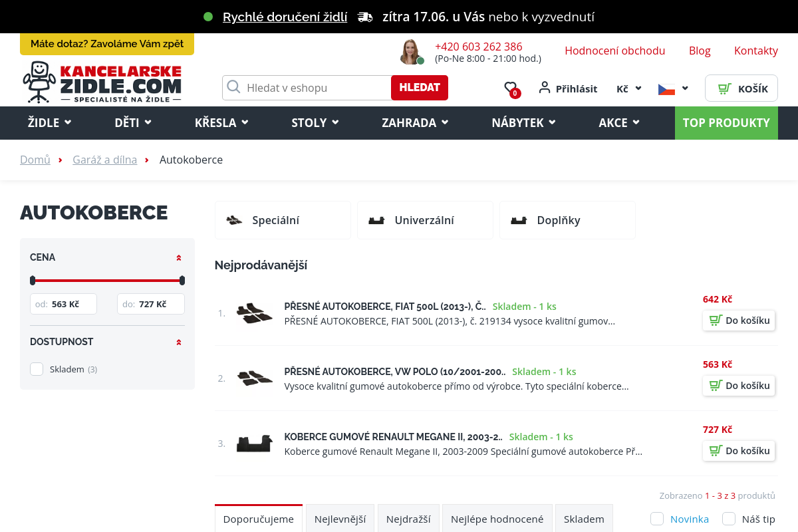This screenshot has width=798, height=532.
Task: Add Renault Megane mats to cart
Action: coord(739,451)
